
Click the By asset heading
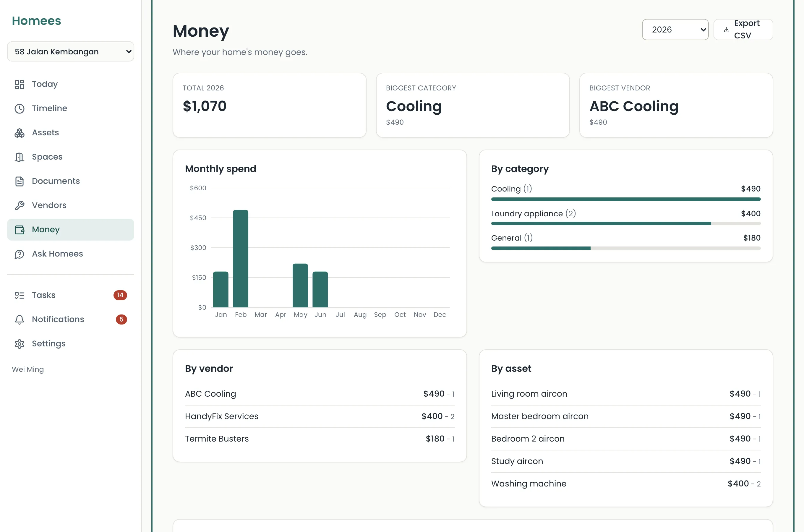(x=511, y=369)
